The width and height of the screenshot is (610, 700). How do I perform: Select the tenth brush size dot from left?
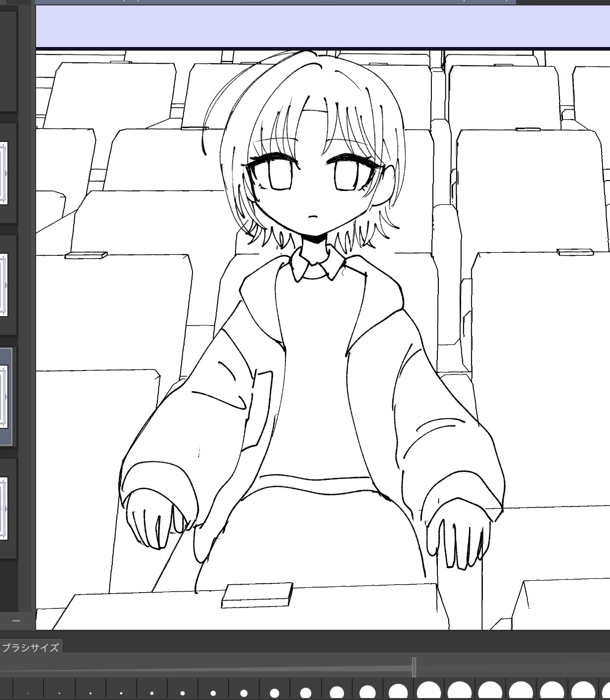pyautogui.click(x=306, y=693)
